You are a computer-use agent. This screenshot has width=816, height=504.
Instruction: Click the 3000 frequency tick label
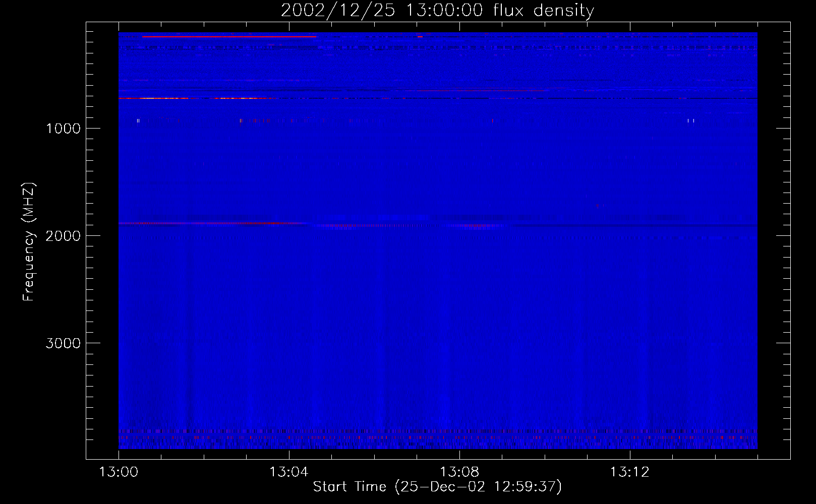[63, 343]
